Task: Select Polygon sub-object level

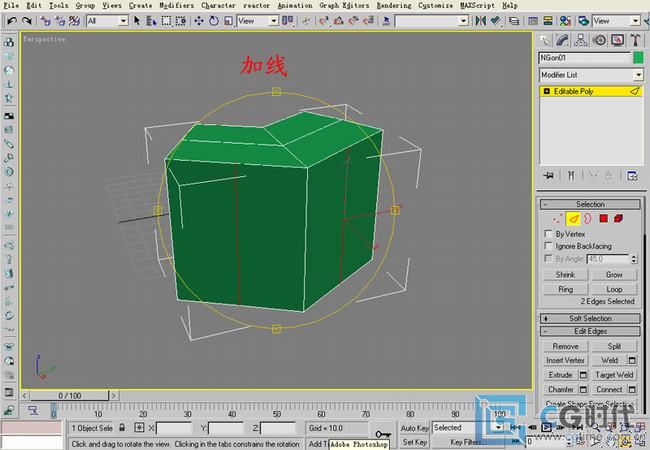Action: point(603,218)
